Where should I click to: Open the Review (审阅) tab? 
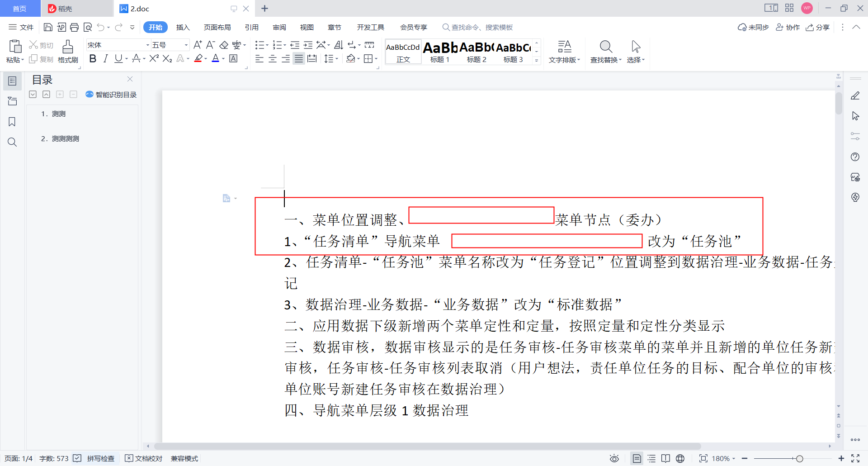(279, 27)
